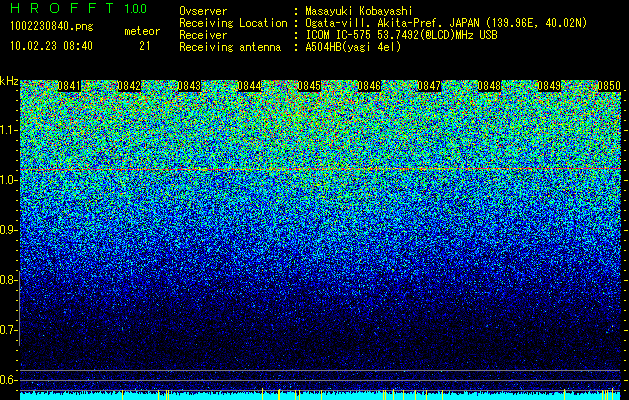The height and width of the screenshot is (400, 629).
Task: Click the cyan signal level bar at bottom
Action: pyautogui.click(x=321, y=396)
